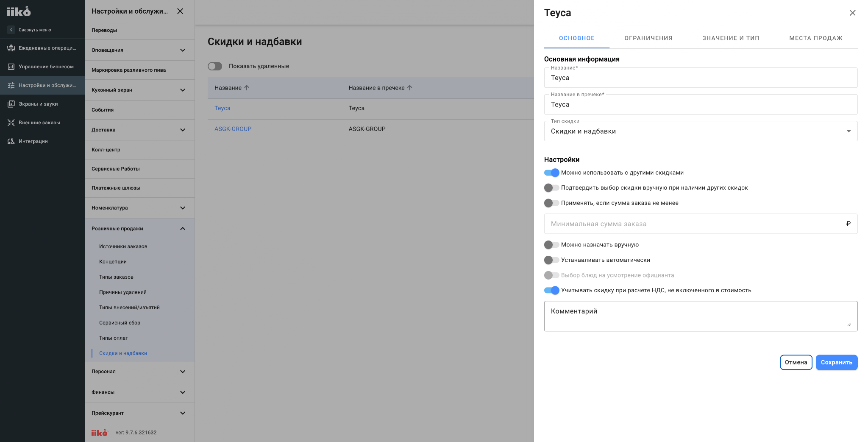Enable Применять, если сумма заказа не менее
The image size is (868, 442).
pos(552,203)
